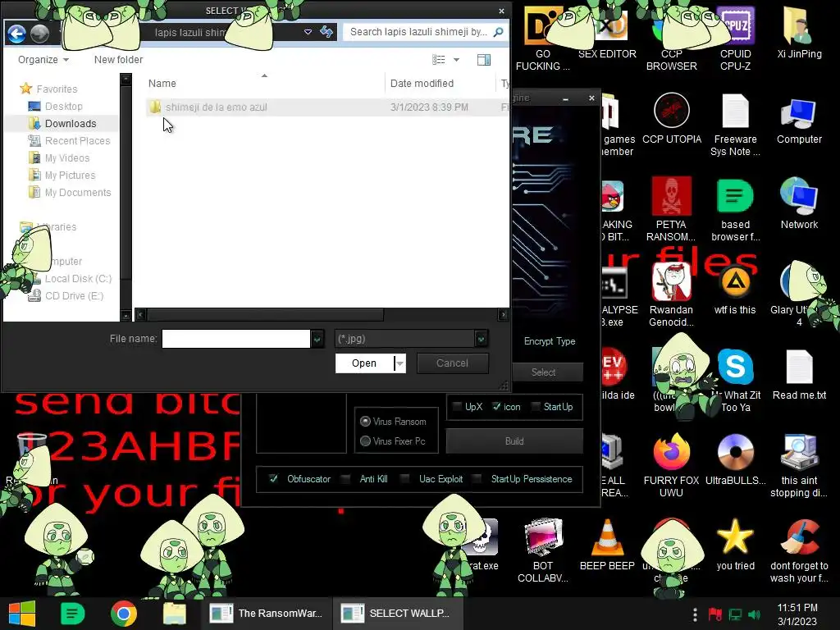Show hidden tray icons with the dots
This screenshot has width=840, height=630.
click(x=694, y=614)
